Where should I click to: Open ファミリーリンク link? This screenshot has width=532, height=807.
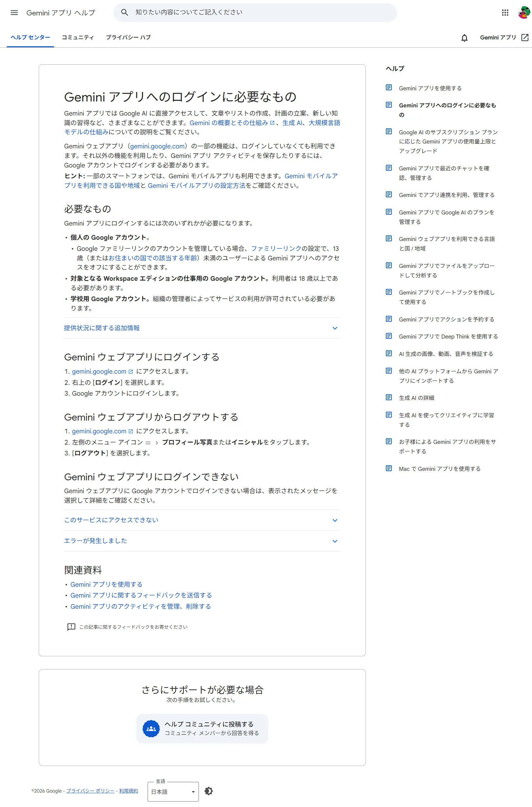[276, 249]
